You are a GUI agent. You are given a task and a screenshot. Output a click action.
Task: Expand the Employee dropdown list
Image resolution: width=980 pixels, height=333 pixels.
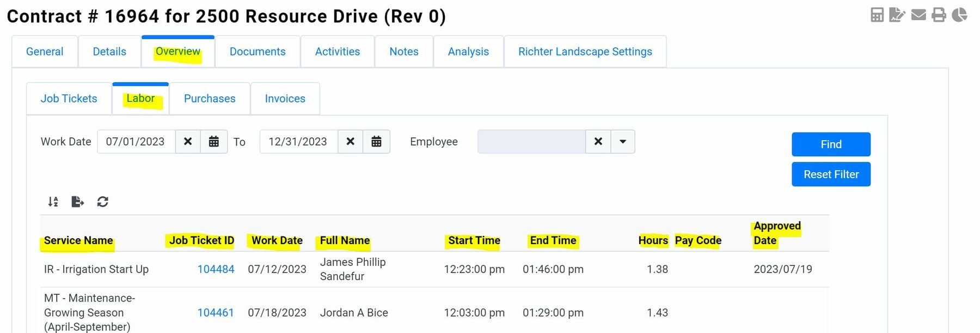622,142
